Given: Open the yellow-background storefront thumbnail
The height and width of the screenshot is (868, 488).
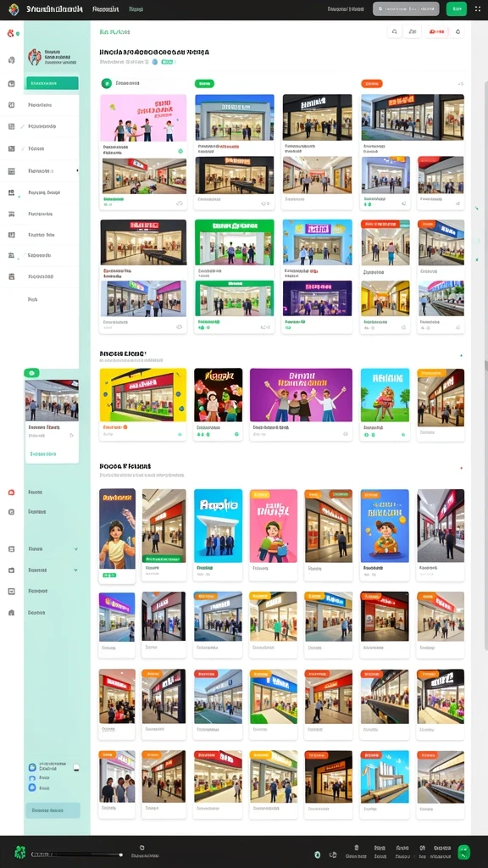Looking at the screenshot, I should pyautogui.click(x=143, y=395).
